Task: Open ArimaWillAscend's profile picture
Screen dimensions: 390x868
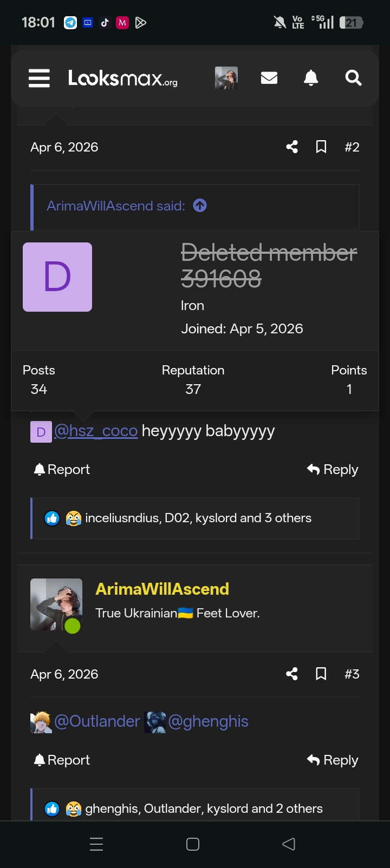Action: click(56, 602)
